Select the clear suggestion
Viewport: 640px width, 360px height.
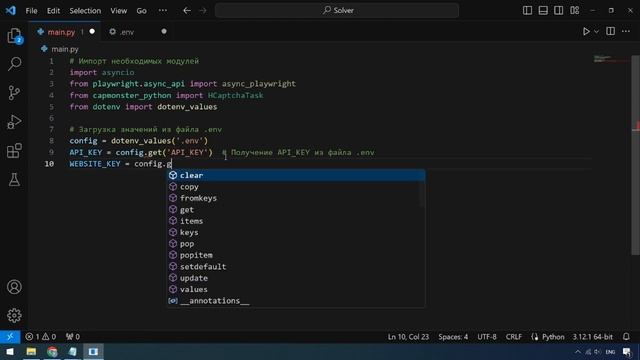tap(296, 175)
